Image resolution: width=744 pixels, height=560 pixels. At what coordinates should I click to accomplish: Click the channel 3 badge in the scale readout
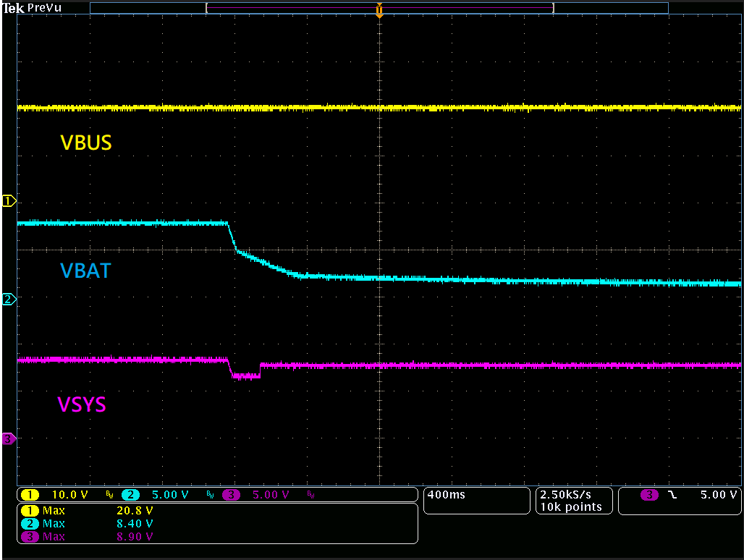(x=231, y=495)
